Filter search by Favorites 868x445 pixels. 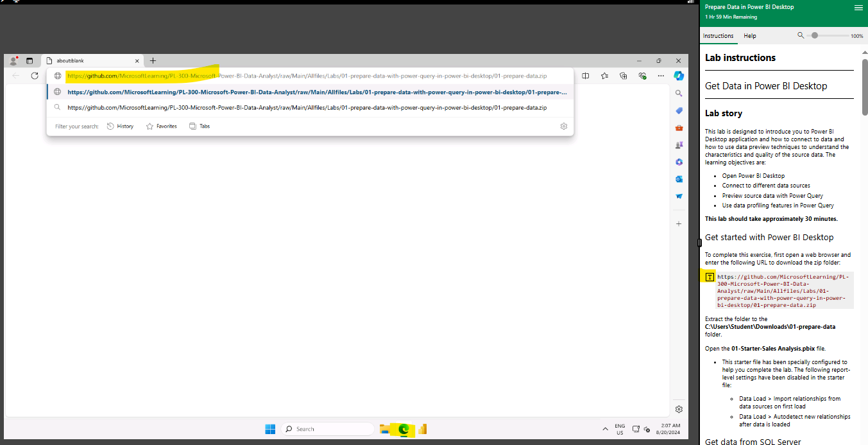[161, 127]
